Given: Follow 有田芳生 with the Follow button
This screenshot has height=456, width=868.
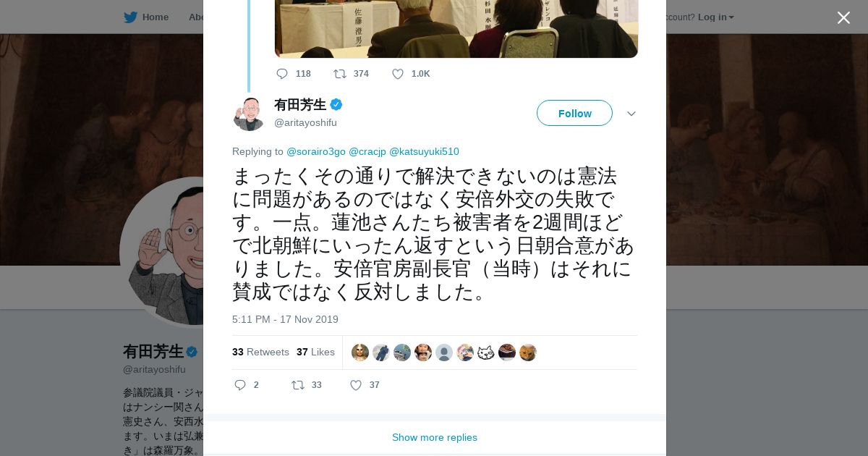Looking at the screenshot, I should 574,113.
